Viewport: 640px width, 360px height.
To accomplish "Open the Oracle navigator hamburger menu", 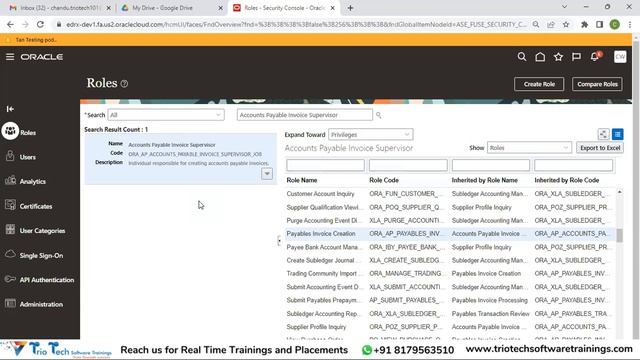I will tap(10, 57).
